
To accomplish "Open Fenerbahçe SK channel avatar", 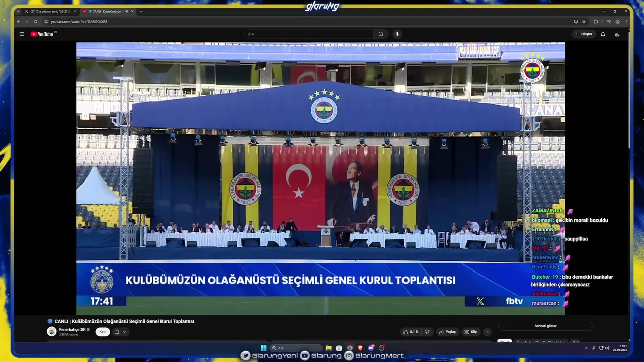I will point(51,331).
